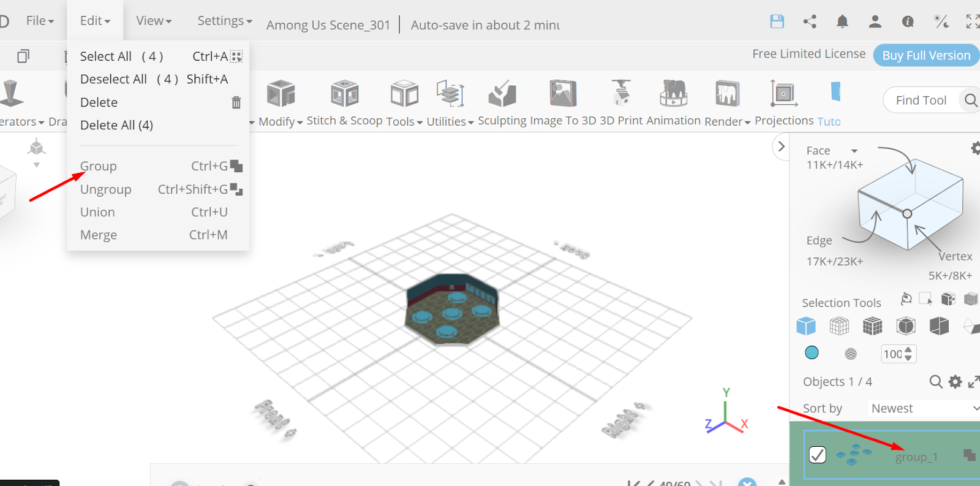
Task: Select the sphere-in-cube selection mode
Action: click(906, 326)
